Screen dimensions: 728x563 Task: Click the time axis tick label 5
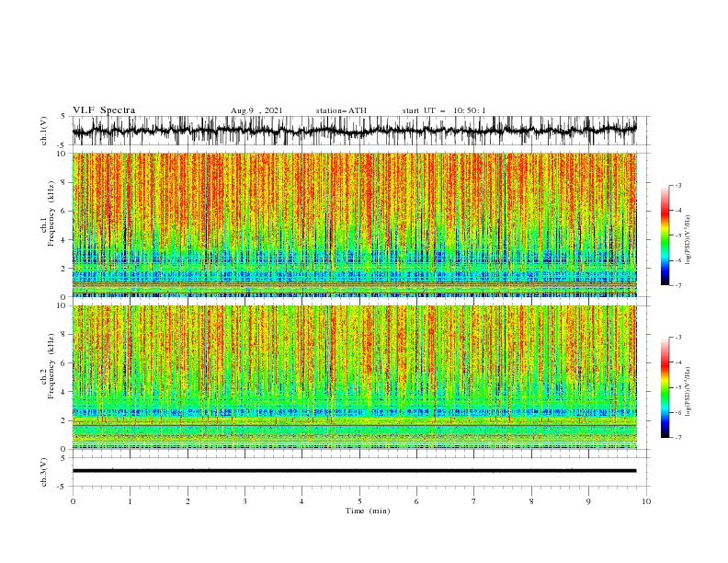click(x=359, y=501)
